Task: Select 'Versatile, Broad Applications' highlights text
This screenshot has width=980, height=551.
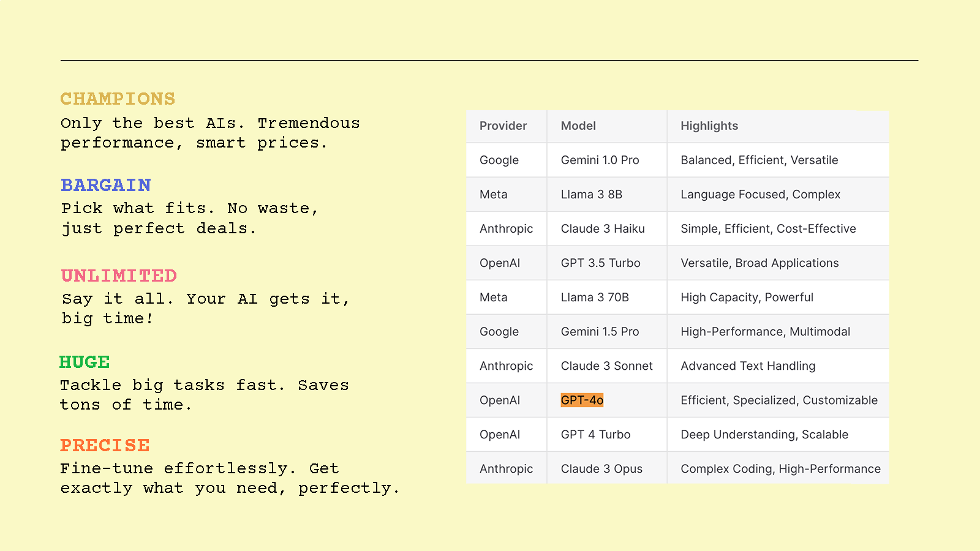Action: click(x=759, y=263)
